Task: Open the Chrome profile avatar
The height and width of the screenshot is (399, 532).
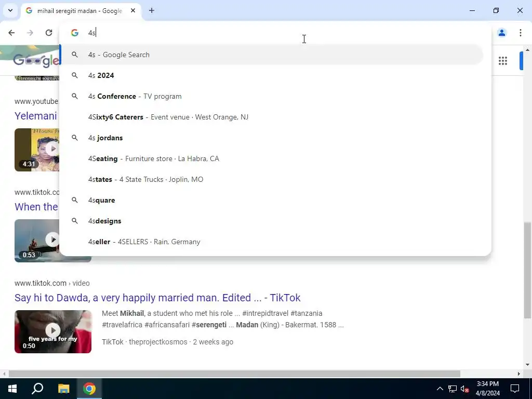Action: [502, 33]
